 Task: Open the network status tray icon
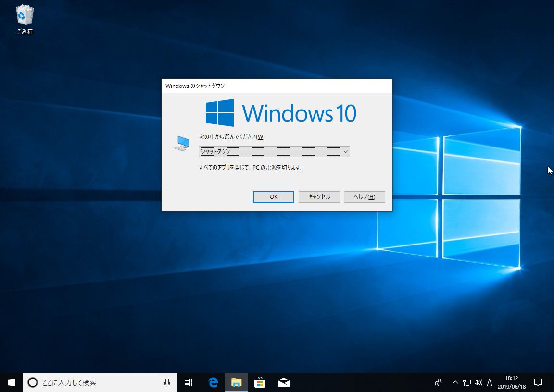466,382
